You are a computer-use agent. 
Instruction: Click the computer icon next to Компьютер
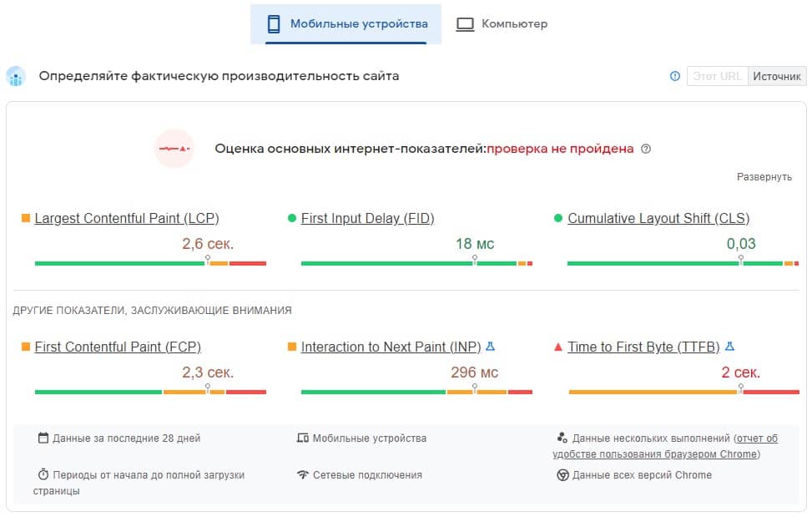click(465, 24)
